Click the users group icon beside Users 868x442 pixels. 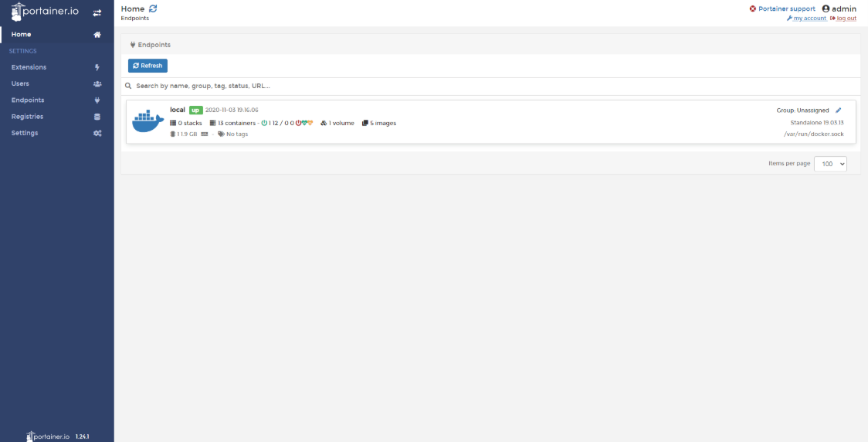(97, 83)
